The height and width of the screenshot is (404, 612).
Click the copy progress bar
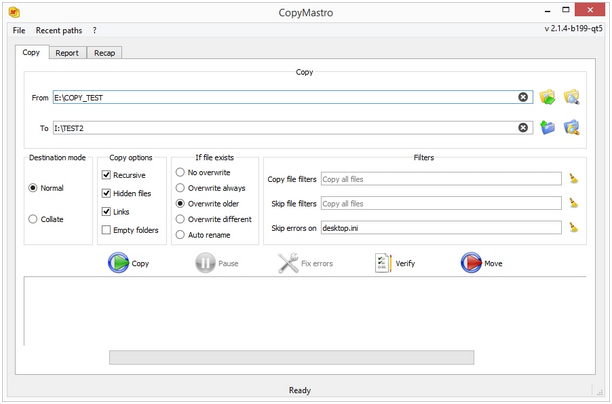coord(292,357)
